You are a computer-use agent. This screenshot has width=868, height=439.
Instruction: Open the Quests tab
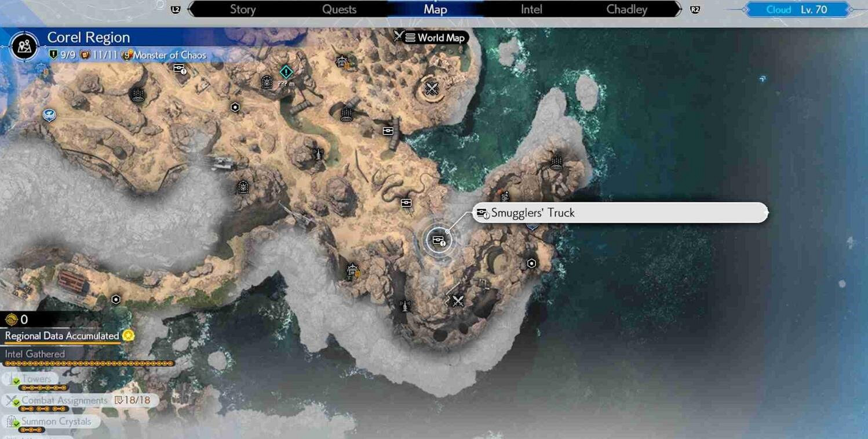coord(339,9)
